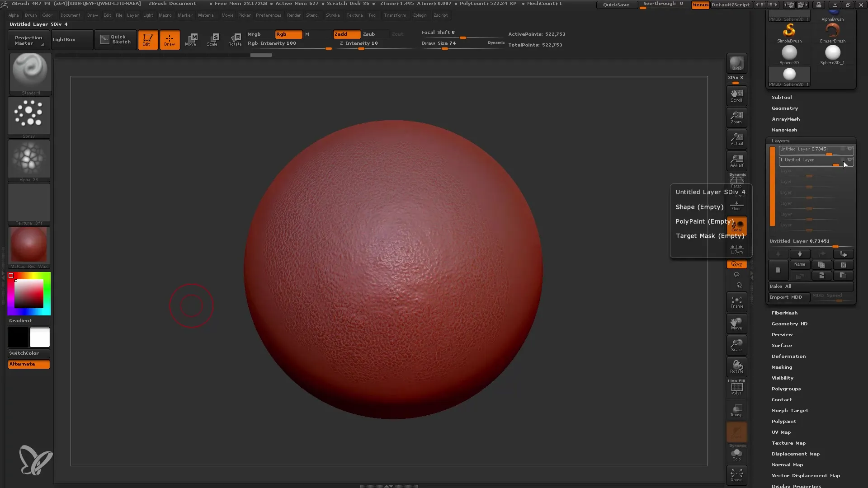
Task: Click the red MatCap color swatch
Action: click(x=29, y=245)
